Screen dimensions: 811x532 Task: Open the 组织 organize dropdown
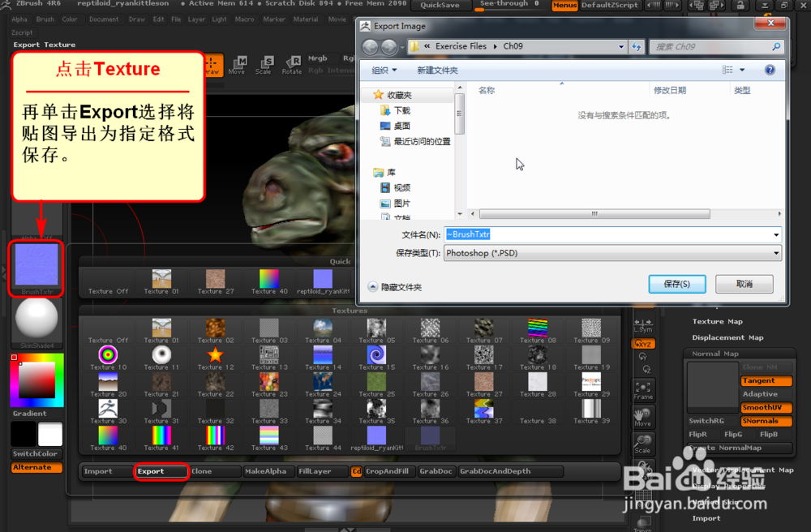pos(384,71)
